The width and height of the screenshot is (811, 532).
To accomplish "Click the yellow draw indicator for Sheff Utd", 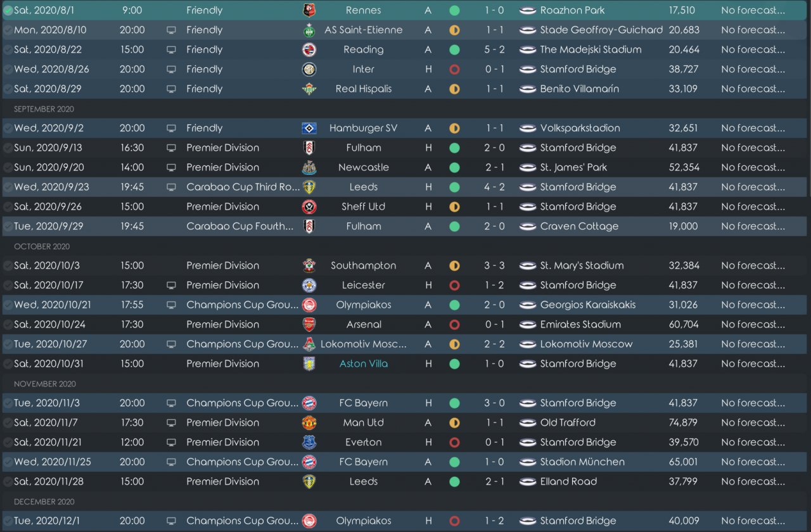I will pyautogui.click(x=454, y=206).
